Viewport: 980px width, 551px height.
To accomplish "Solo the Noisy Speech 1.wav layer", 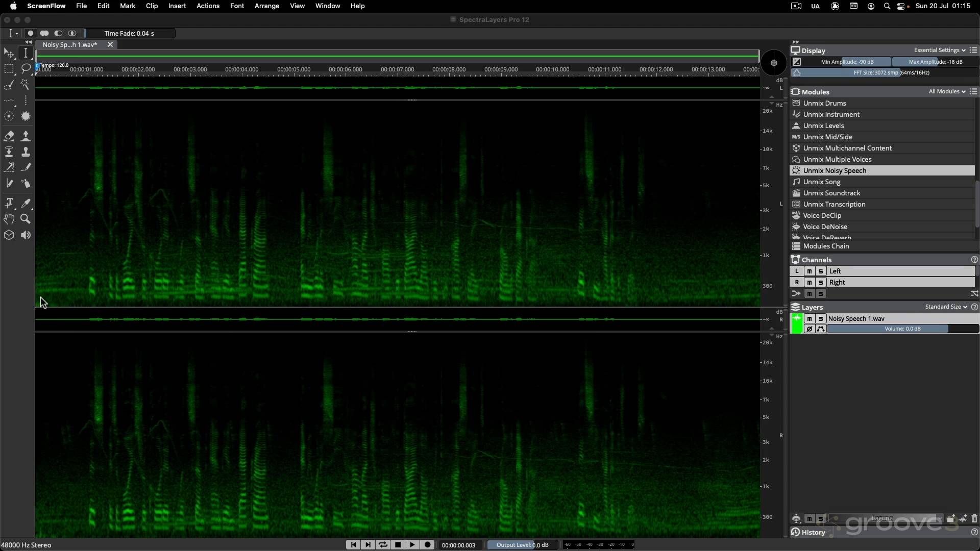I will (821, 318).
